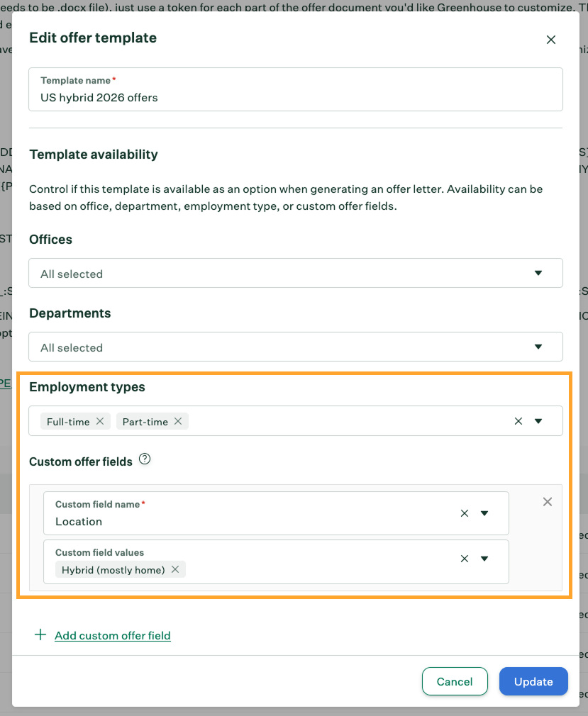Screen dimensions: 588x716
Task: Clear all selected employment types
Action: click(518, 421)
